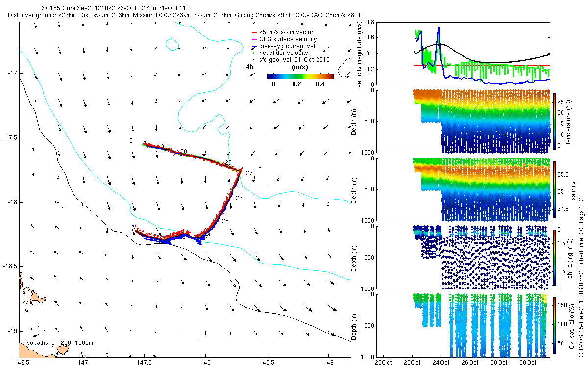The width and height of the screenshot is (588, 368).
Task: Select the '25cm/s swim vector' legend entry
Action: pyautogui.click(x=283, y=32)
